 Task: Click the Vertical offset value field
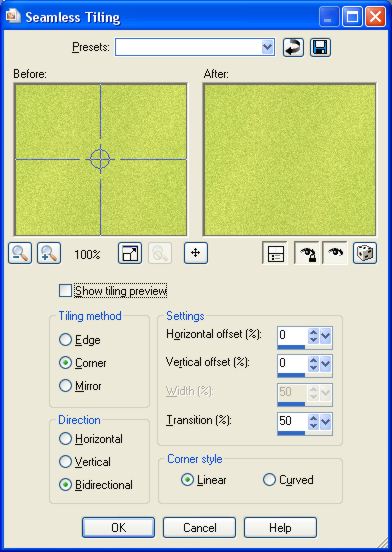(292, 363)
